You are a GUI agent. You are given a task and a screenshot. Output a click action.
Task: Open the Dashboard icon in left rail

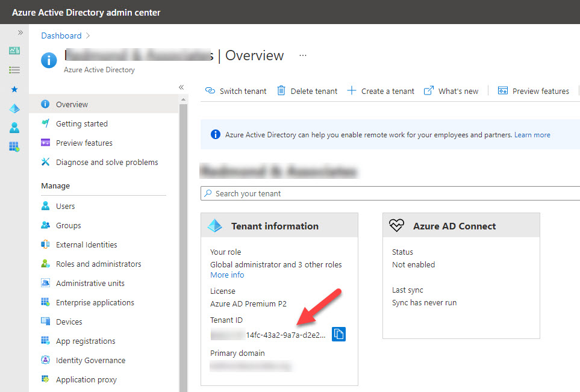[14, 51]
